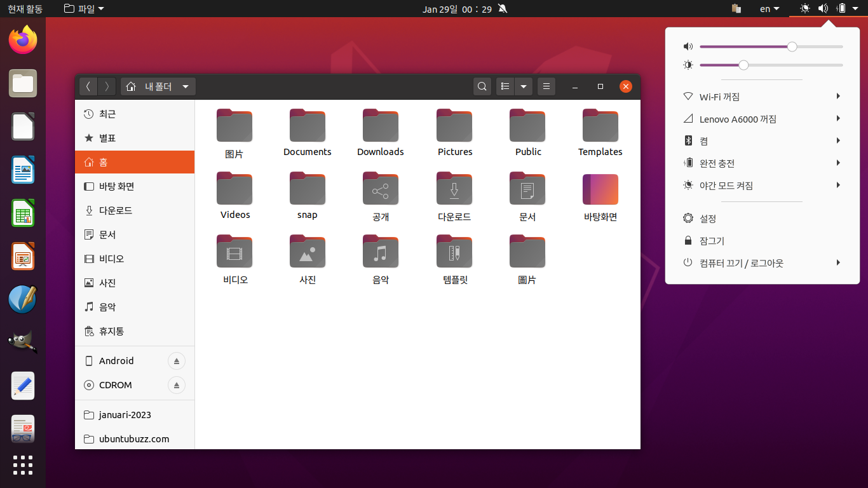Go back with the back arrow
The height and width of the screenshot is (488, 868).
(88, 86)
